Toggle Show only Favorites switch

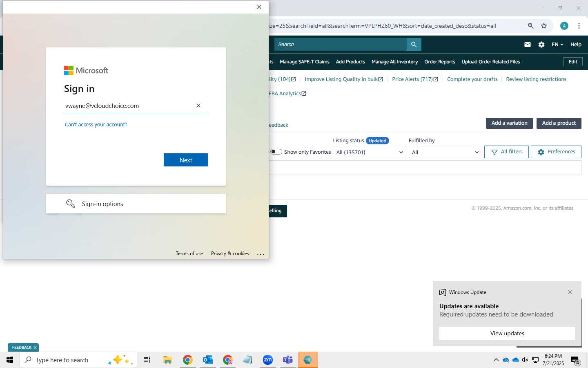click(276, 152)
